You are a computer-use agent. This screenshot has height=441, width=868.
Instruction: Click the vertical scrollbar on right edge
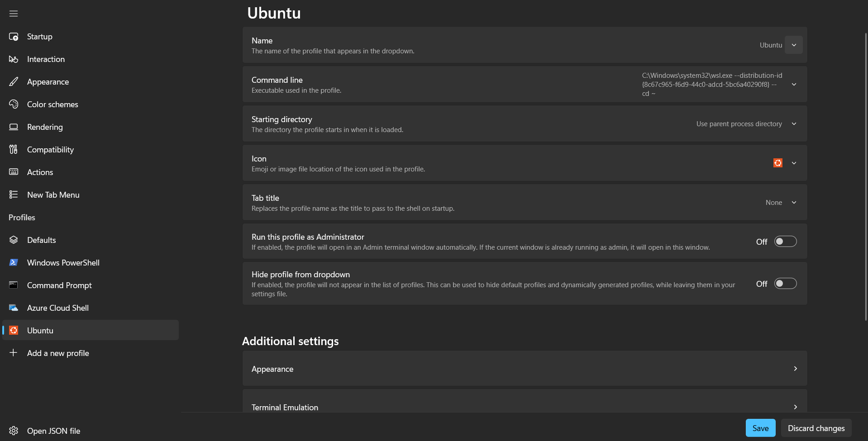point(866,176)
